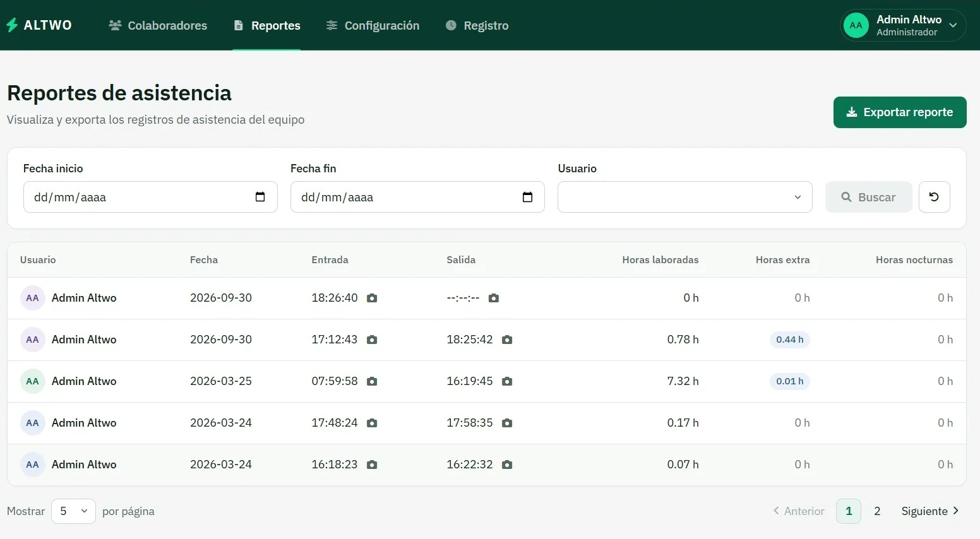
Task: Expand the Admin Altwo account menu
Action: 903,25
